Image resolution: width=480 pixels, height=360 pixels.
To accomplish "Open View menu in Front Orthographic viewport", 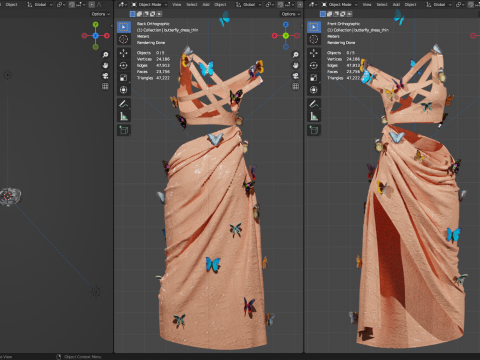I will (367, 5).
